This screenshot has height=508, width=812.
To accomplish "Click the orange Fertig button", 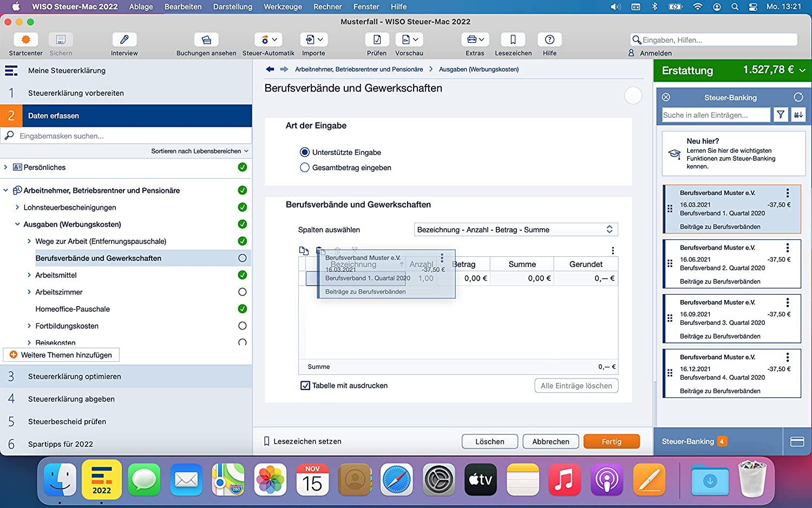I will click(x=611, y=441).
